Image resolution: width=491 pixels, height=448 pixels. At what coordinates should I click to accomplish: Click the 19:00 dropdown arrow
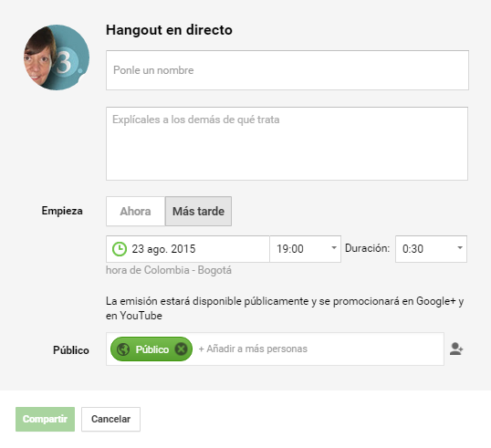click(x=334, y=248)
